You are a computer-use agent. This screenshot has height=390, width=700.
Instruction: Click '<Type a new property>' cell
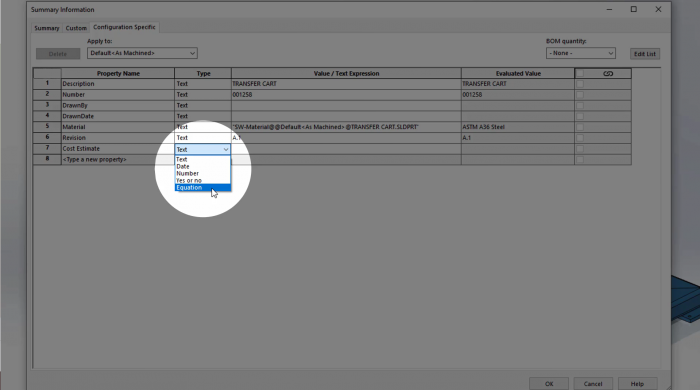point(118,159)
